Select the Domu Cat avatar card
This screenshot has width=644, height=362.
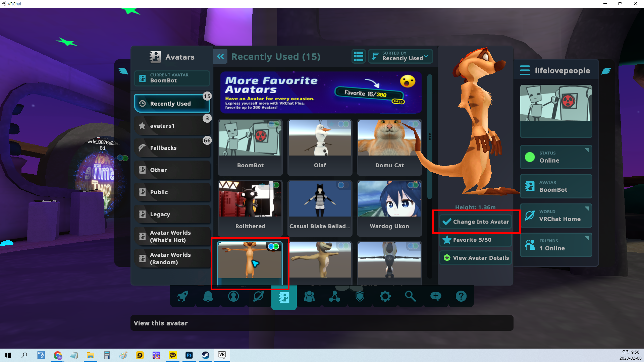[389, 147]
